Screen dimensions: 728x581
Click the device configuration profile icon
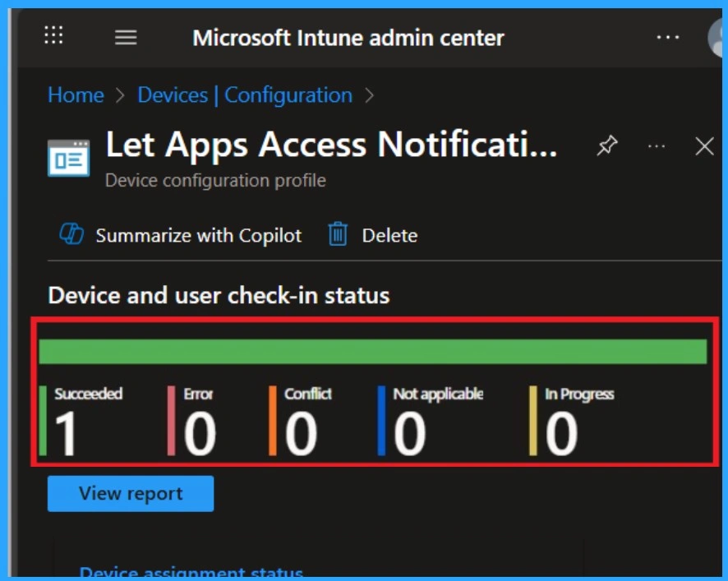[x=68, y=158]
